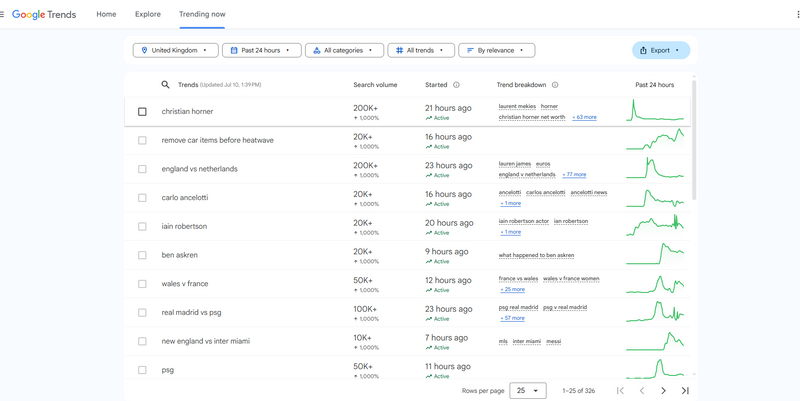Image resolution: width=800 pixels, height=401 pixels.
Task: Tick the real madrid vs psg checkbox
Action: [142, 312]
